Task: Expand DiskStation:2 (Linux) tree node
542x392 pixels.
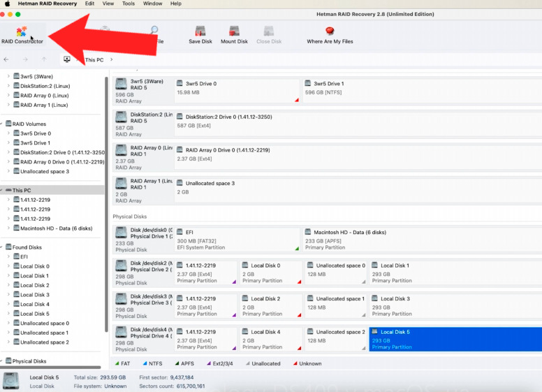Action: point(8,86)
